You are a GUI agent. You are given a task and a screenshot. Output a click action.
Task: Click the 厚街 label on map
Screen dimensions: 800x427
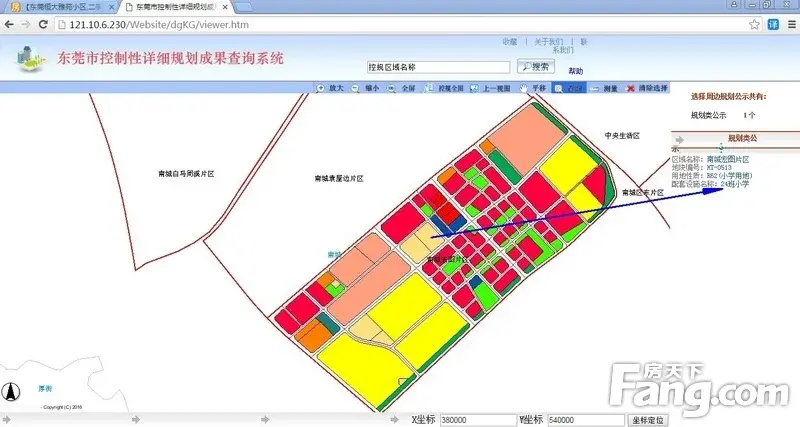coord(45,388)
